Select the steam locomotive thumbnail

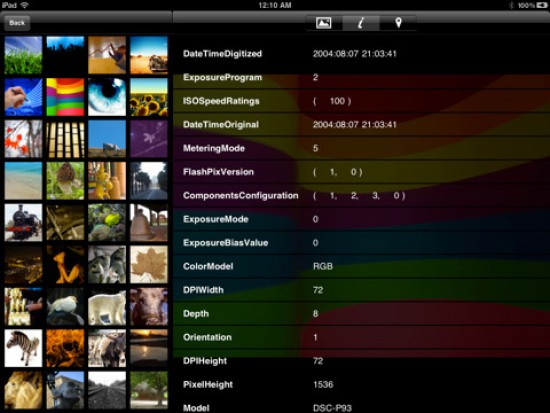tap(24, 222)
